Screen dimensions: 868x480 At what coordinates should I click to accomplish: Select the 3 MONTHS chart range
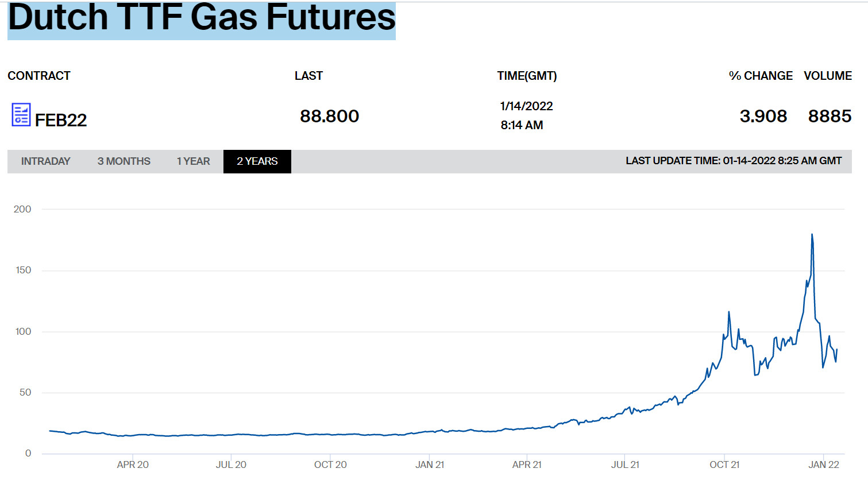124,161
